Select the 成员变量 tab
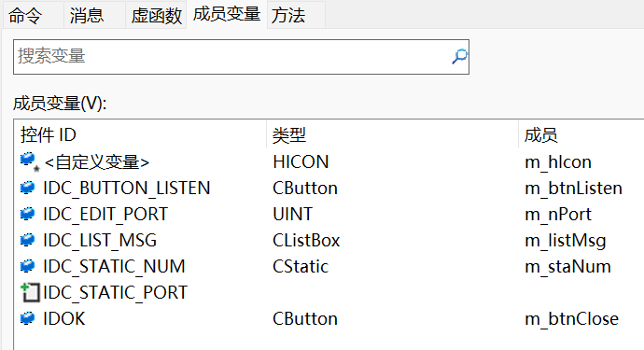The height and width of the screenshot is (350, 644). click(227, 14)
